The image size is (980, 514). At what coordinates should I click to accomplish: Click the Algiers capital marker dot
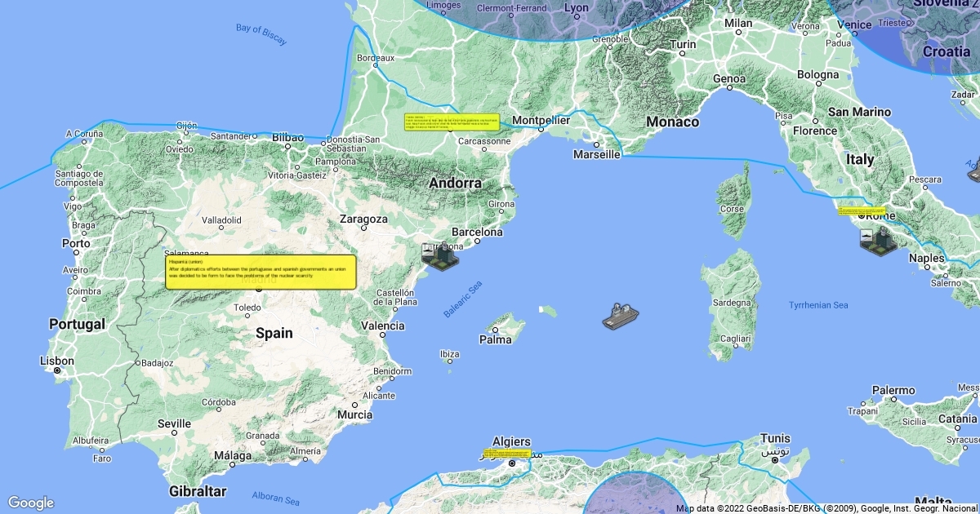tap(511, 463)
